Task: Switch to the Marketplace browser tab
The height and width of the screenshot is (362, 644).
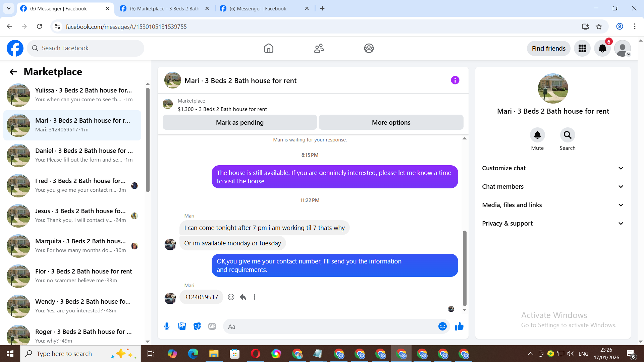Action: pos(164,9)
